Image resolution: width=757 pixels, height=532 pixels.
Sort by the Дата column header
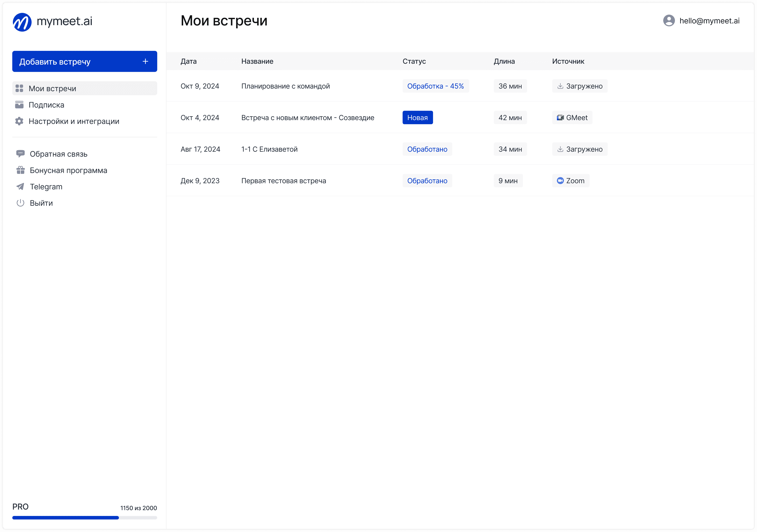(x=188, y=61)
